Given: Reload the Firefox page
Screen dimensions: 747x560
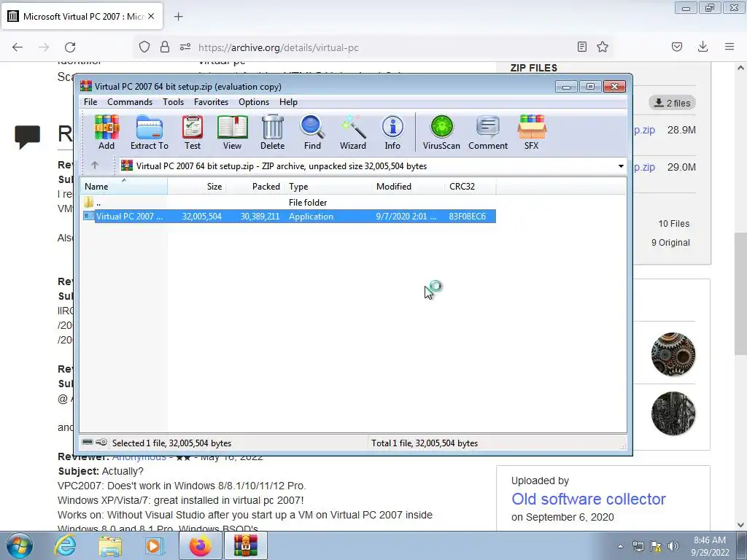Looking at the screenshot, I should [70, 47].
